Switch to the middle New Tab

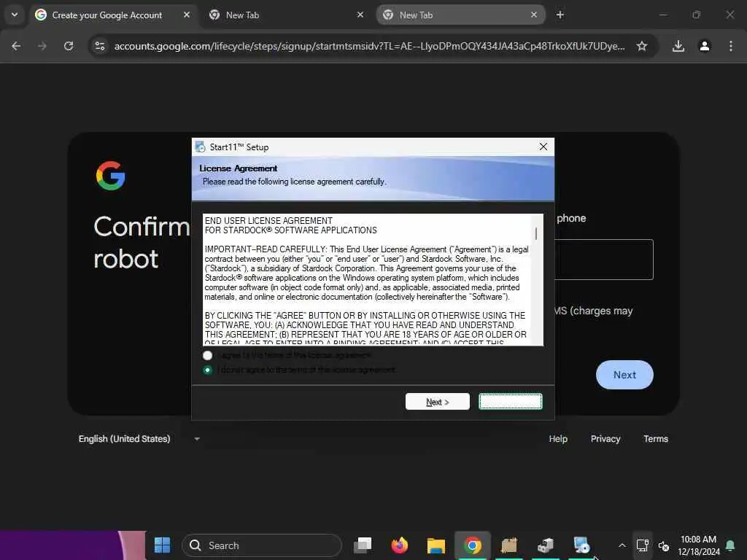tap(285, 15)
